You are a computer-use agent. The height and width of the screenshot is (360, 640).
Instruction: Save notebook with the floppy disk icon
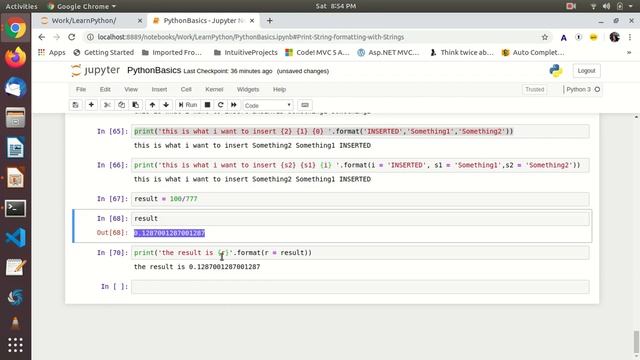76,105
